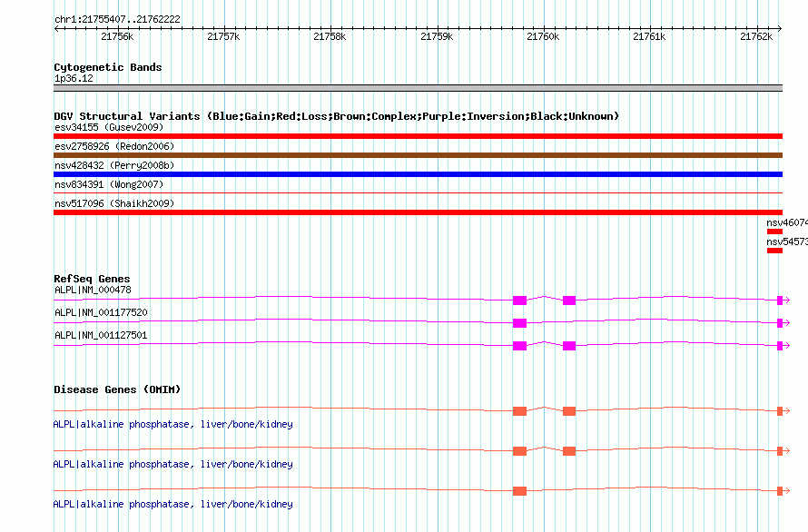Select the nsv428432 (Perry2008b) label
Viewport: 808px width, 532px height.
point(114,165)
